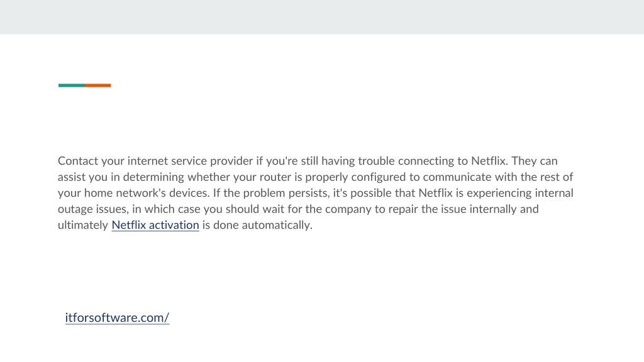Image resolution: width=644 pixels, height=362 pixels.
Task: Click the phrase "home network's devices"
Action: coord(147,193)
